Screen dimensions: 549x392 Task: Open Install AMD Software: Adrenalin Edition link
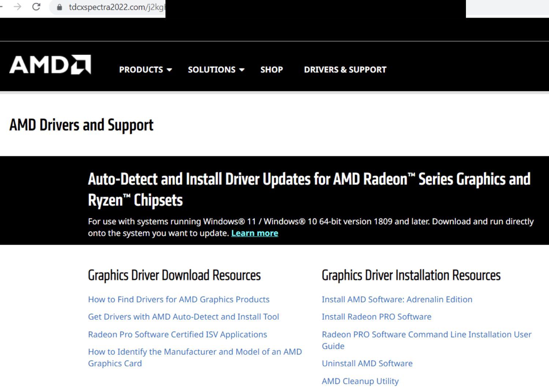397,299
